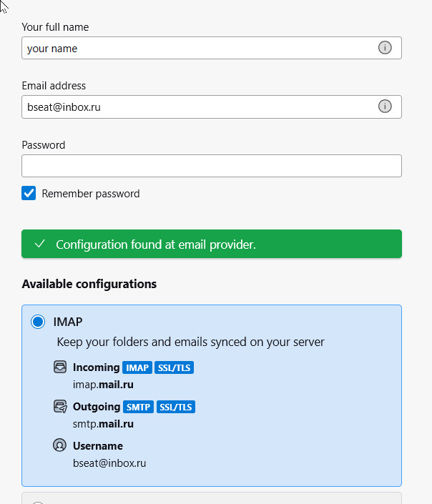432x504 pixels.
Task: Focus the empty Password field
Action: 211,166
